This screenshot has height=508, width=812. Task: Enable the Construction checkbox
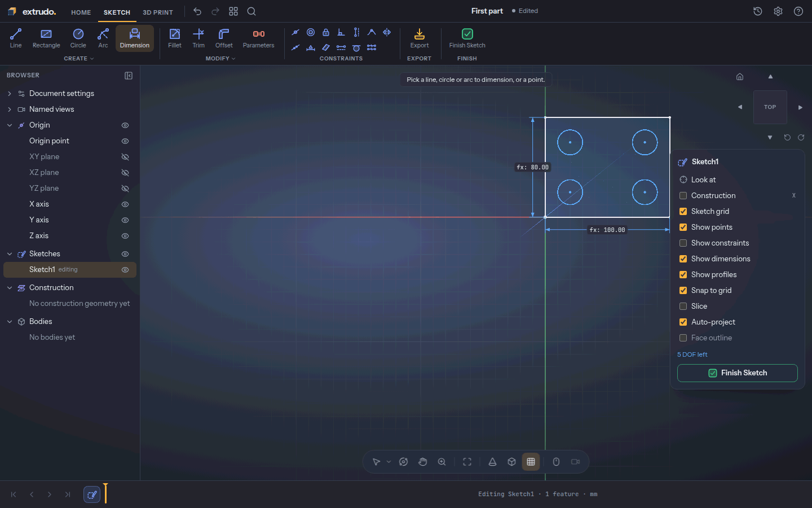point(683,196)
